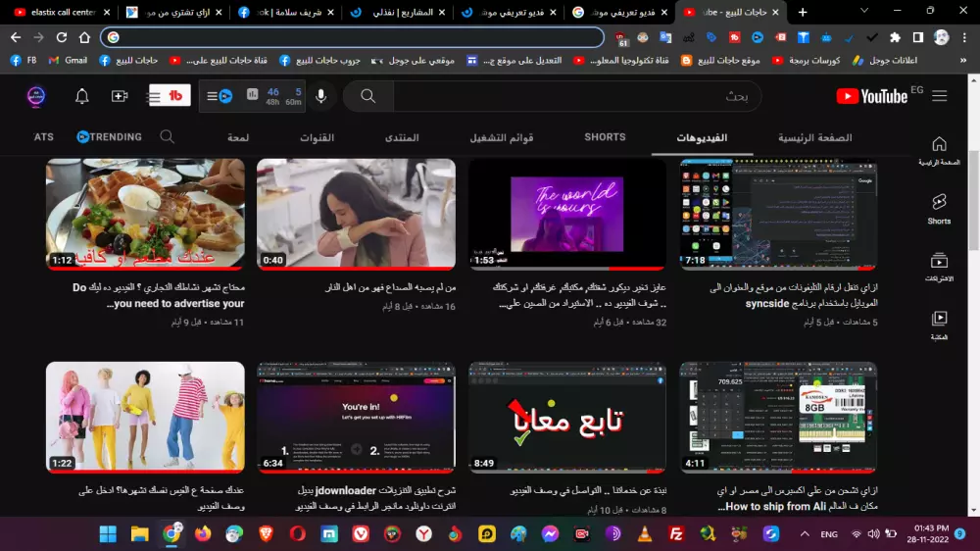Play the colorful people thumbnail video 1:22
This screenshot has width=980, height=551.
(x=146, y=417)
